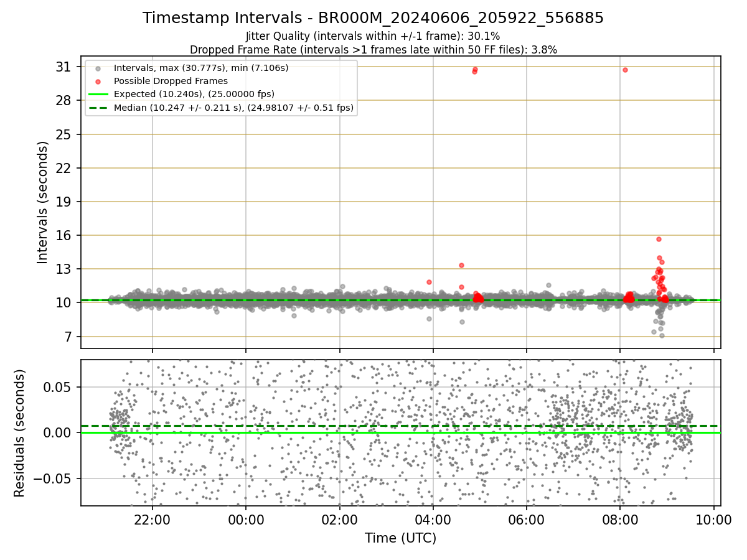Click the y-axis tick label '25'

[x=64, y=134]
